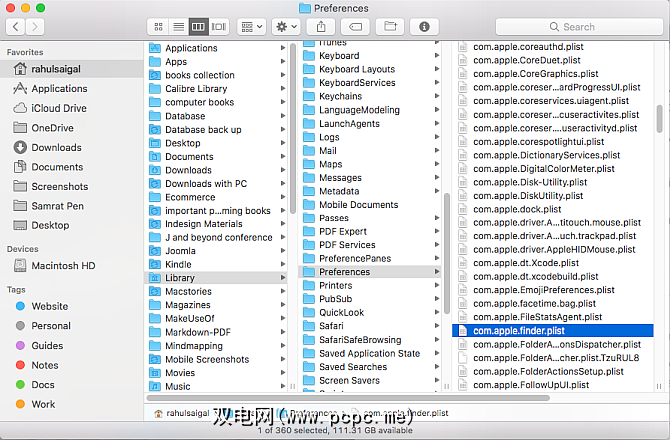Open OneDrive in the sidebar
670x440 pixels.
pyautogui.click(x=72, y=128)
